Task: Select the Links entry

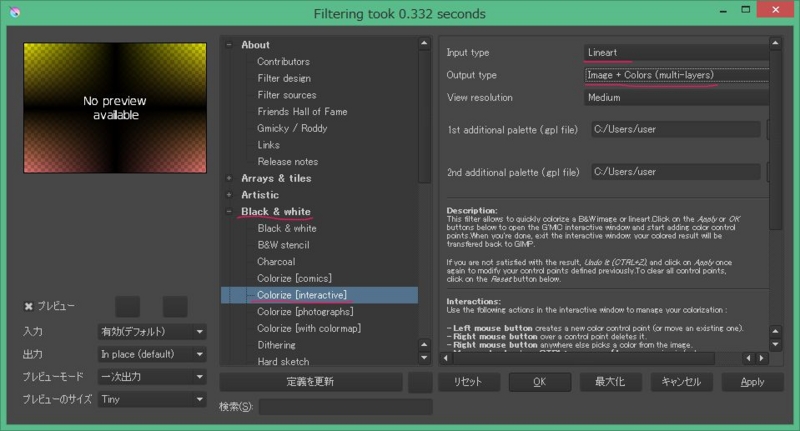Action: tap(268, 145)
